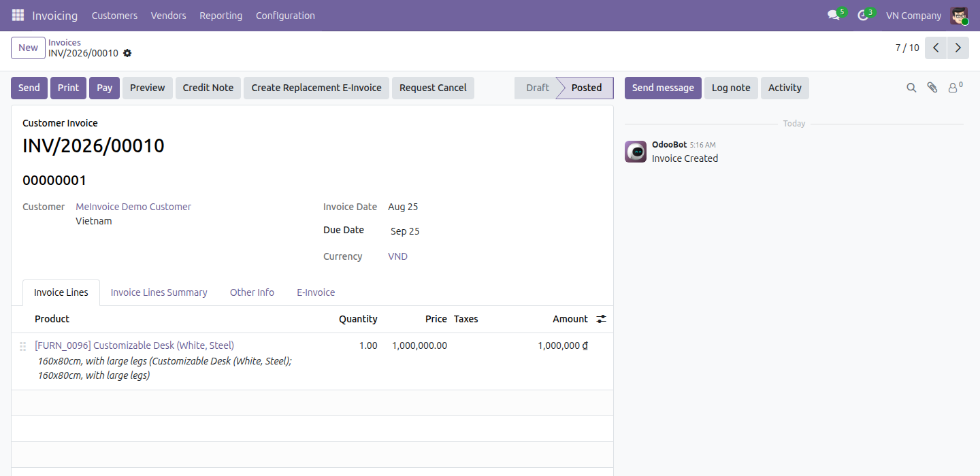
Task: Click the Amount value 1,000,000 ₫
Action: tap(563, 345)
